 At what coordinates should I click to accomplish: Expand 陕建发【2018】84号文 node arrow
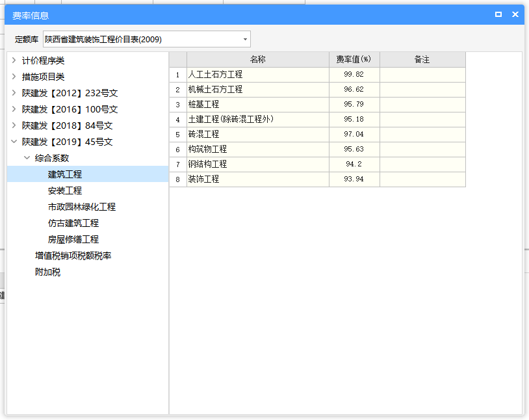14,125
